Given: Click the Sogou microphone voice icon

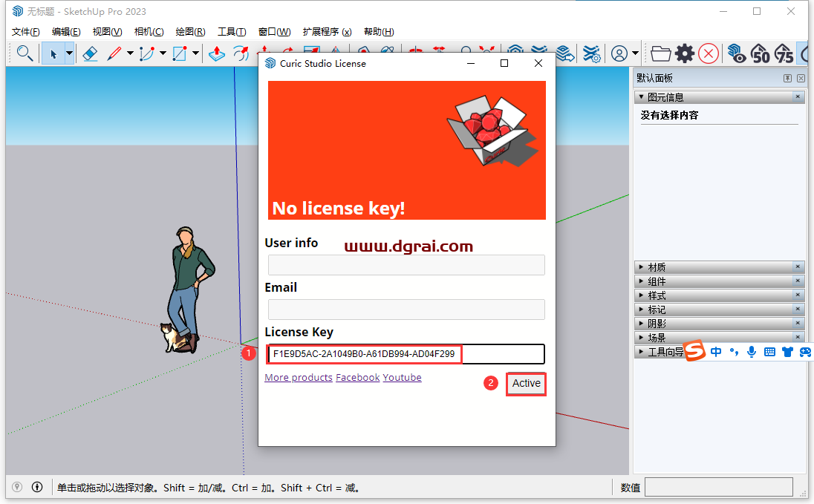Looking at the screenshot, I should click(751, 352).
